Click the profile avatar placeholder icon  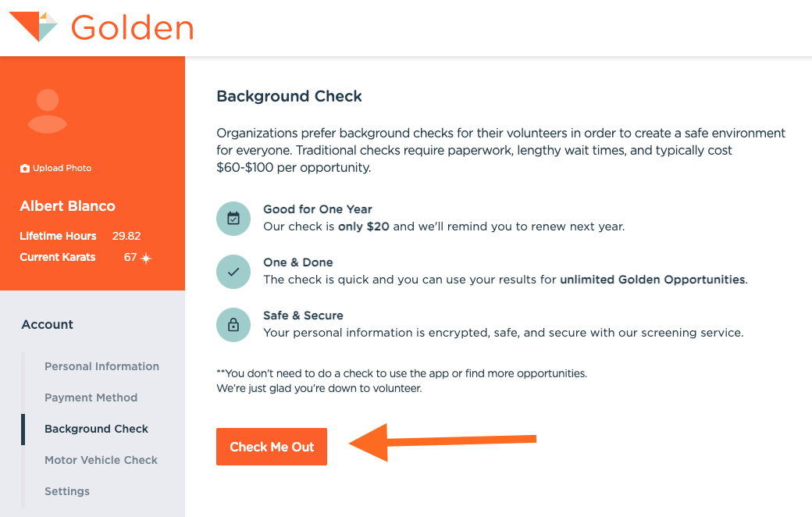pos(48,111)
